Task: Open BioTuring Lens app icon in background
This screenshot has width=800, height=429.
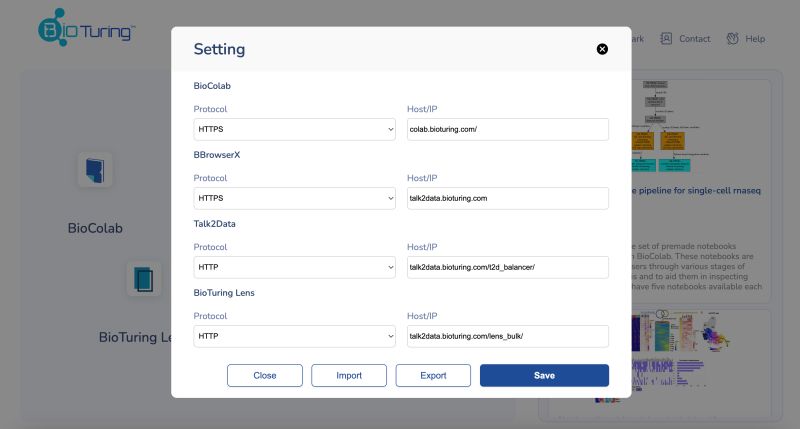Action: 144,280
